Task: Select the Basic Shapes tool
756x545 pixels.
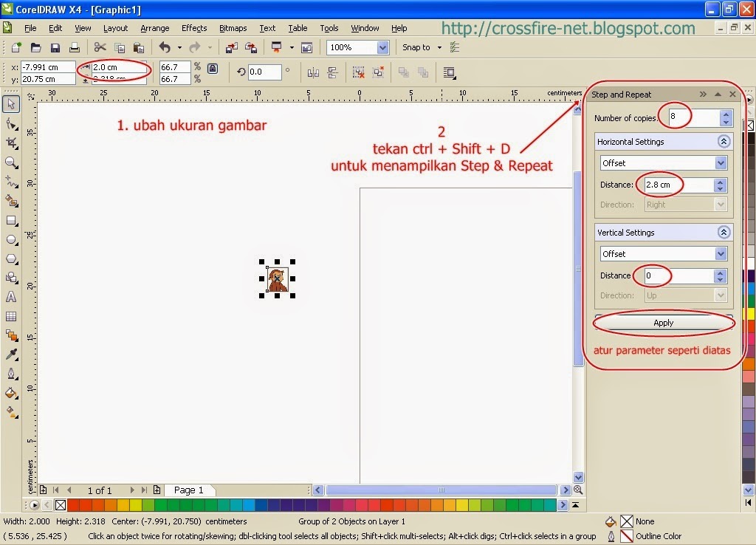Action: [x=11, y=278]
